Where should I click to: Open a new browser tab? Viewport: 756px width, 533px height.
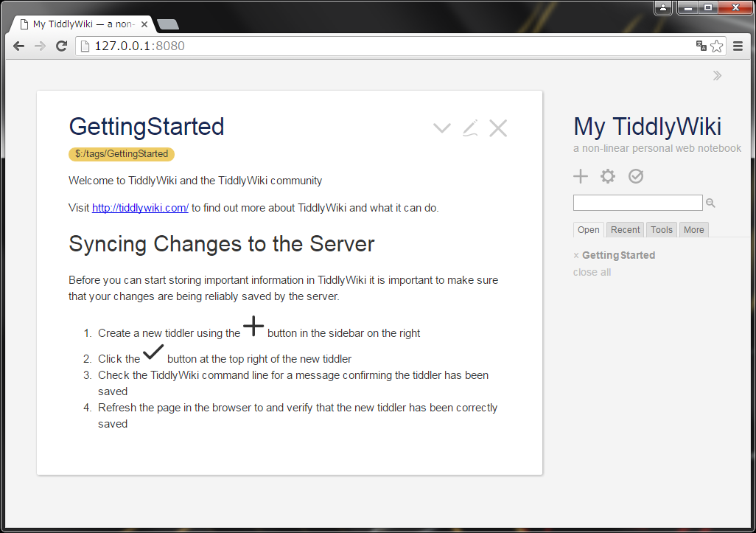[x=168, y=24]
